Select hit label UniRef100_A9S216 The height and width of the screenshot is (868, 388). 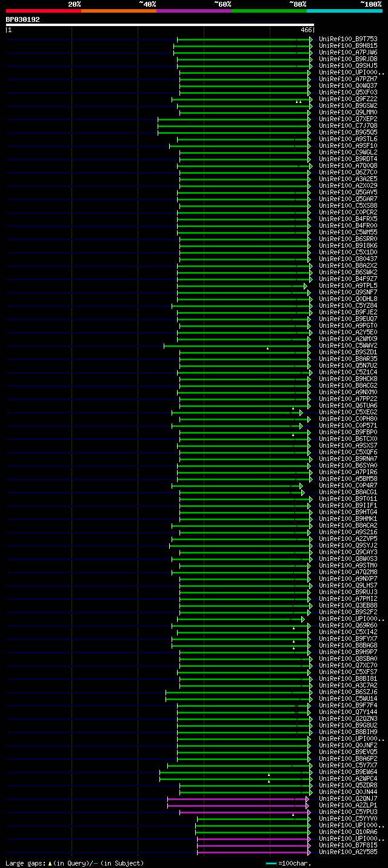[x=348, y=532]
